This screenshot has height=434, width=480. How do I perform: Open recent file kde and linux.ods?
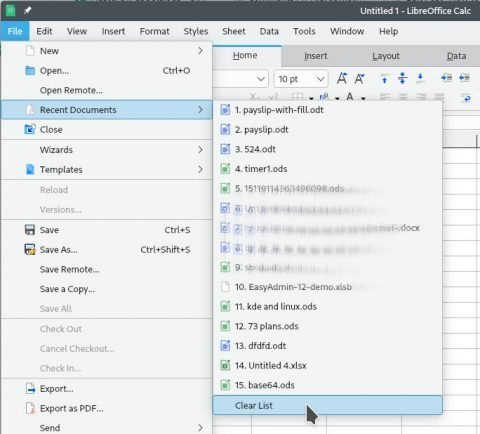(x=328, y=306)
